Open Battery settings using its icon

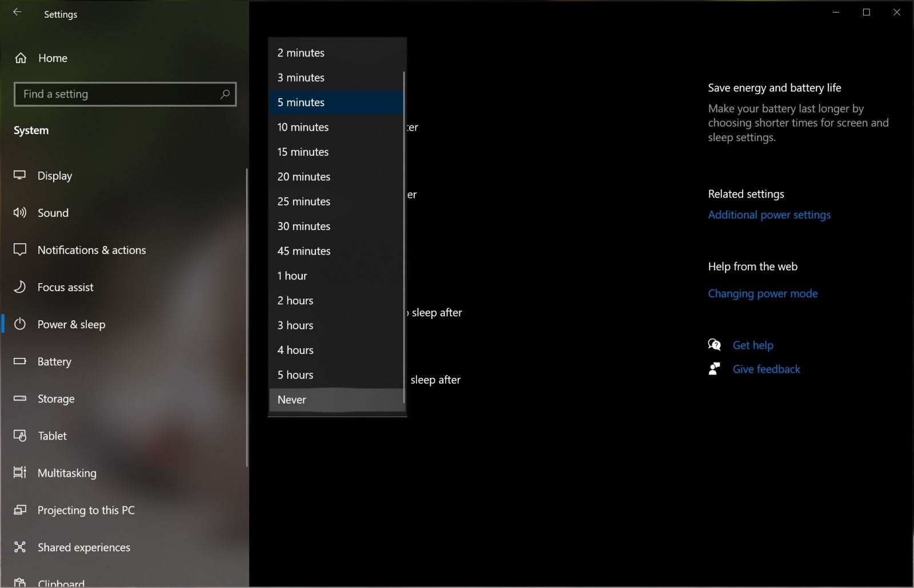pos(20,361)
